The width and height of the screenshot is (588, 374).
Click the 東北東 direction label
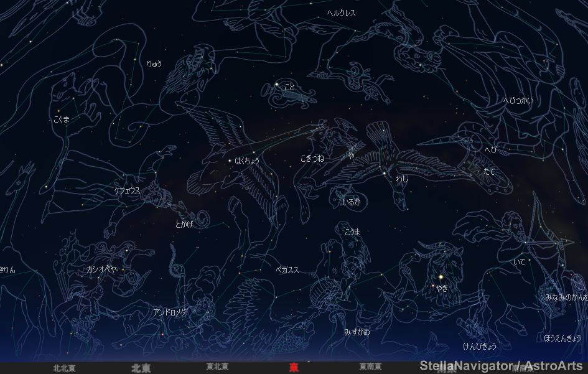pyautogui.click(x=217, y=367)
